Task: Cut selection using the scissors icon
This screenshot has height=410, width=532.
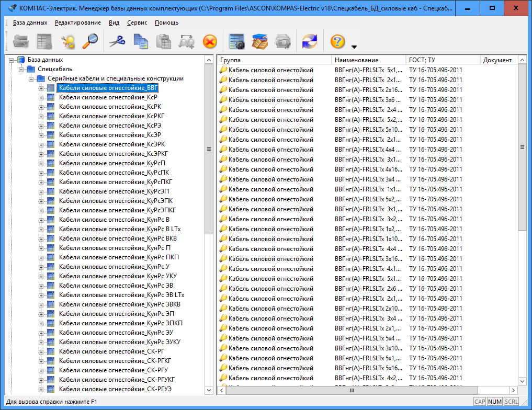Action: coord(117,41)
